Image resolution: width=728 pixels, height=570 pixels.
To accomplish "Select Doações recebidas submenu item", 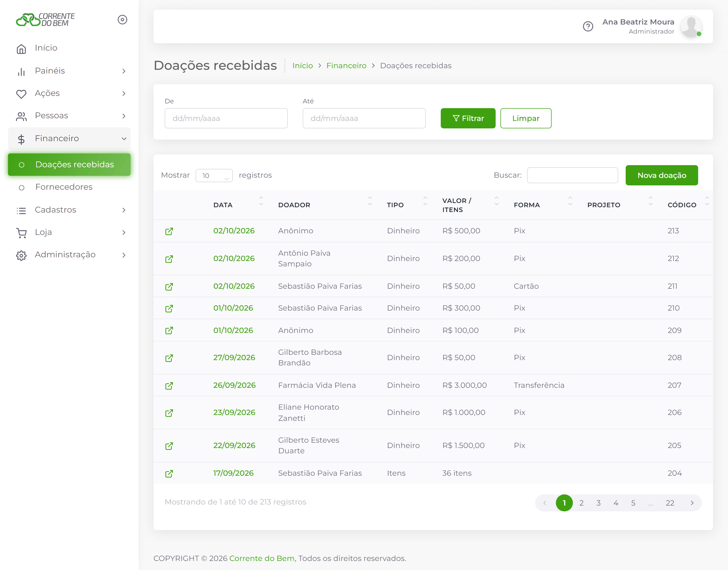I will 69,165.
